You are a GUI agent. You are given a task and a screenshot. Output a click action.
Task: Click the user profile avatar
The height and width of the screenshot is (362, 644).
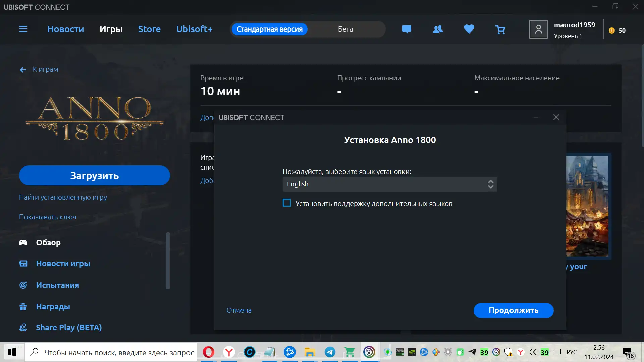538,29
